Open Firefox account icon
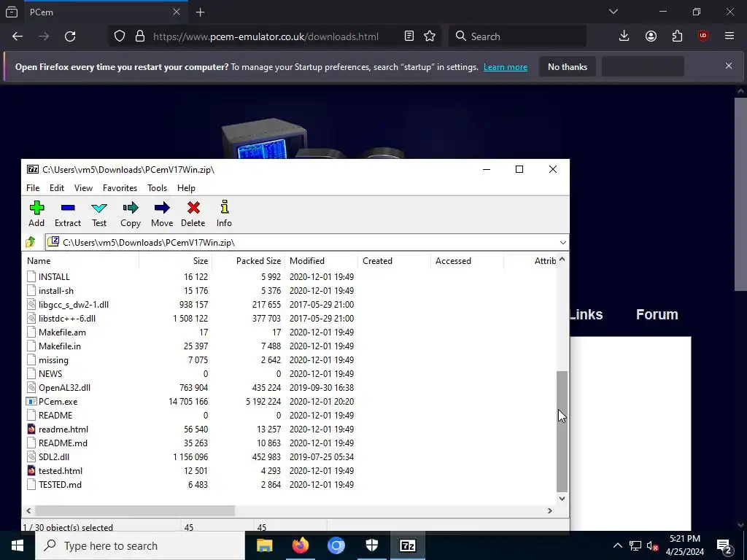 pyautogui.click(x=651, y=36)
